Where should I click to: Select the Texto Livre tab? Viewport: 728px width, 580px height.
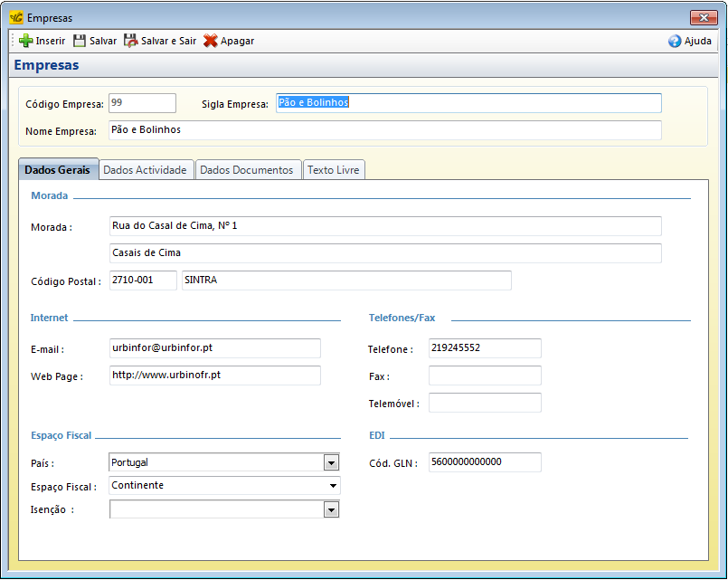coord(333,170)
